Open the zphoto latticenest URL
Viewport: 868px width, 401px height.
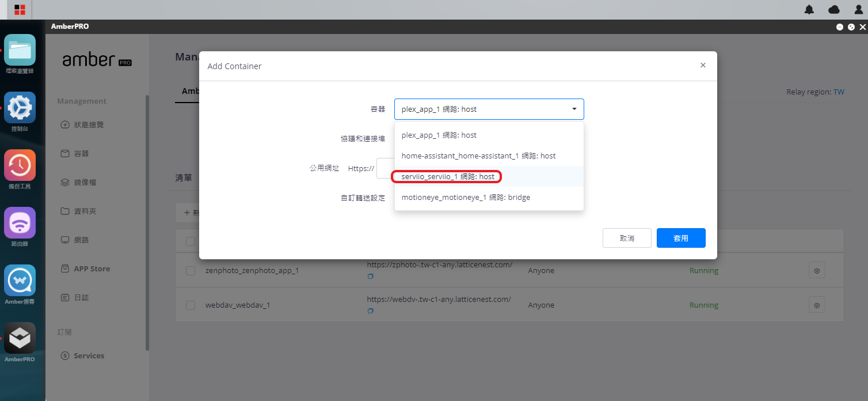coord(439,265)
